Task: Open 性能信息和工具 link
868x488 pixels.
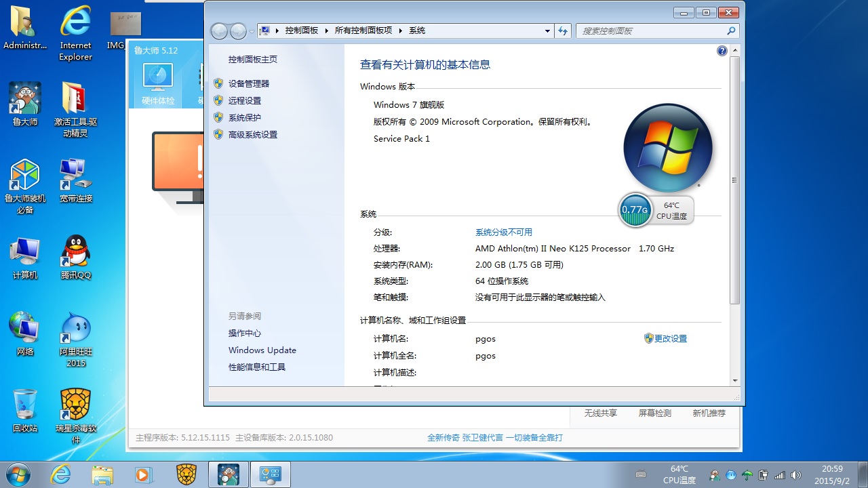Action: [256, 367]
